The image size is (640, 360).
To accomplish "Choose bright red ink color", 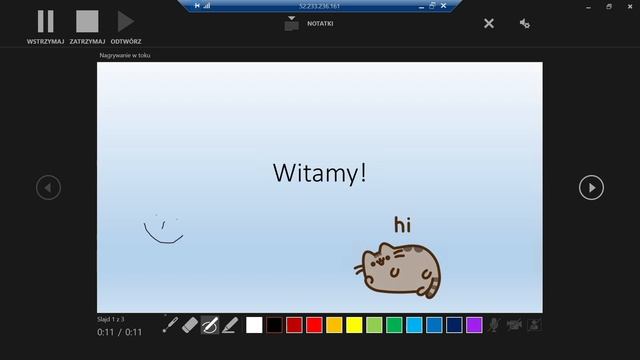I will [x=314, y=325].
